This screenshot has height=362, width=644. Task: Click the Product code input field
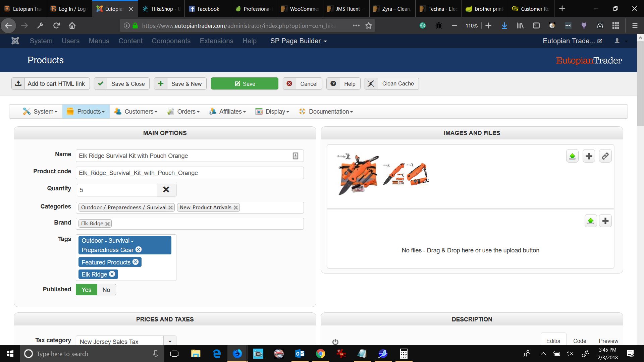click(190, 173)
